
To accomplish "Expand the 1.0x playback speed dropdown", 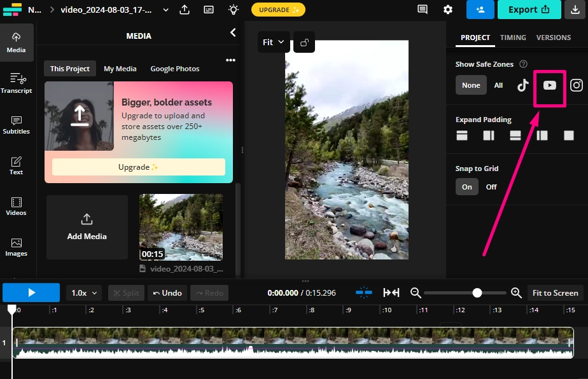I will tap(84, 293).
